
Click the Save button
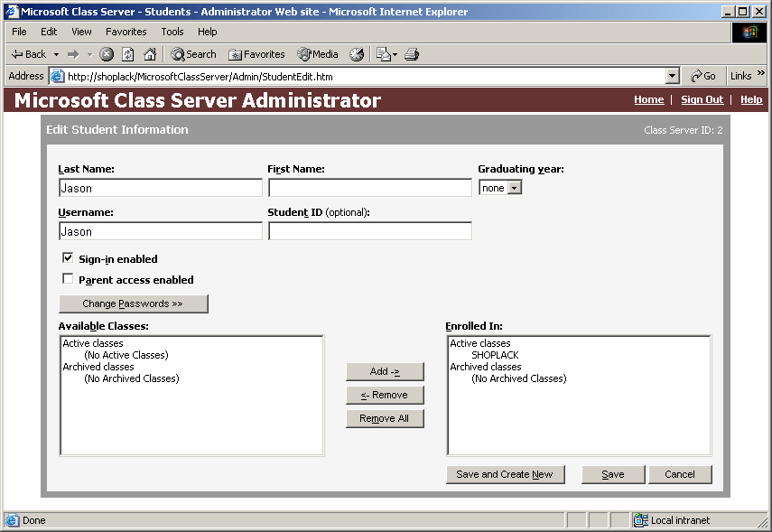pos(613,474)
